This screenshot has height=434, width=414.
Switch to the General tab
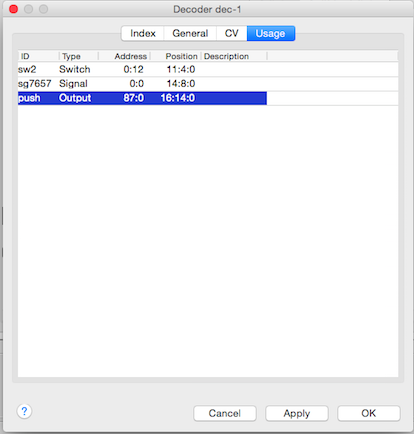[190, 33]
